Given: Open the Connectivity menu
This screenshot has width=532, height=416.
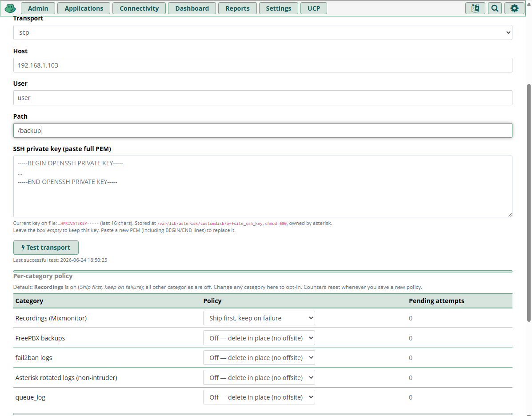Looking at the screenshot, I should click(x=139, y=8).
